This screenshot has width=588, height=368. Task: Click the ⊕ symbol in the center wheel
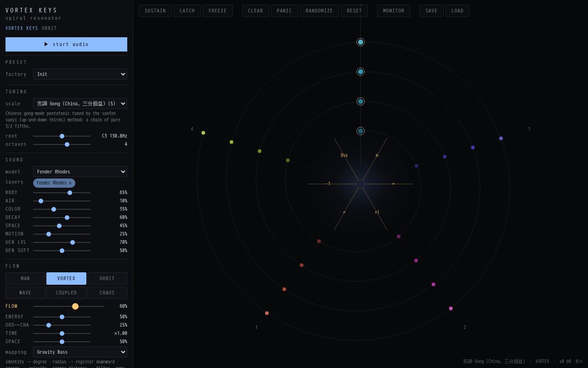coord(377,155)
